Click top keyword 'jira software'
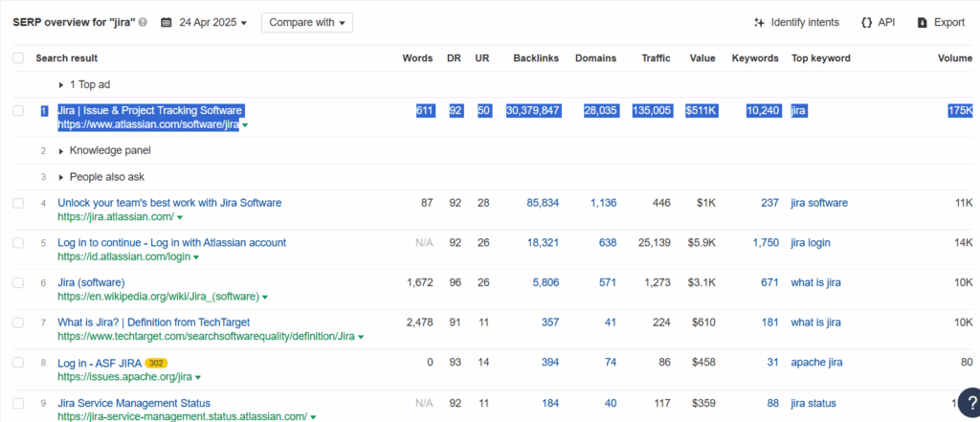The height and width of the screenshot is (422, 980). 819,203
